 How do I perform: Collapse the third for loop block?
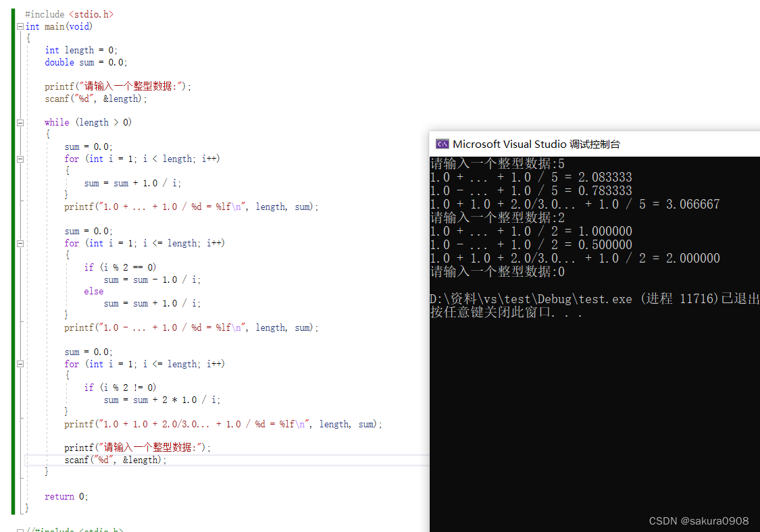(x=20, y=363)
